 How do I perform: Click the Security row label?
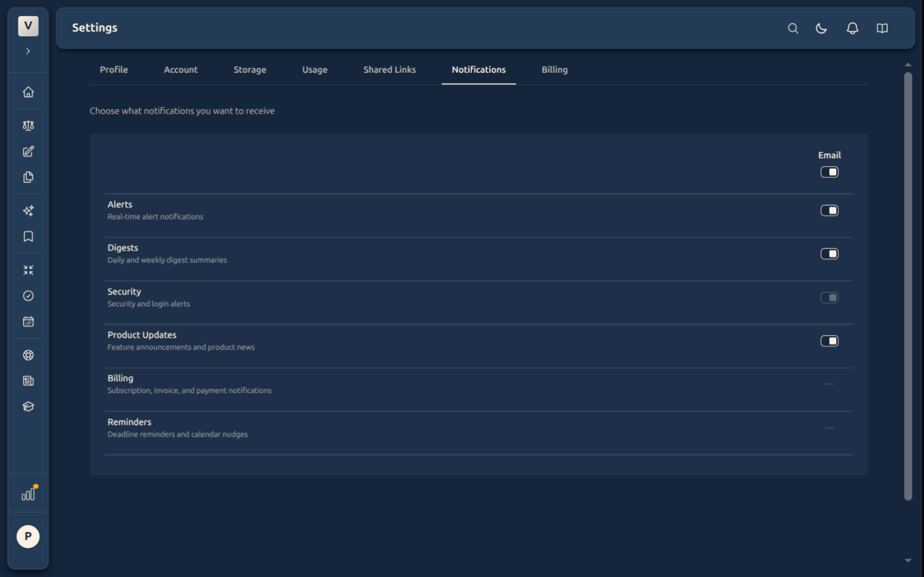click(124, 292)
